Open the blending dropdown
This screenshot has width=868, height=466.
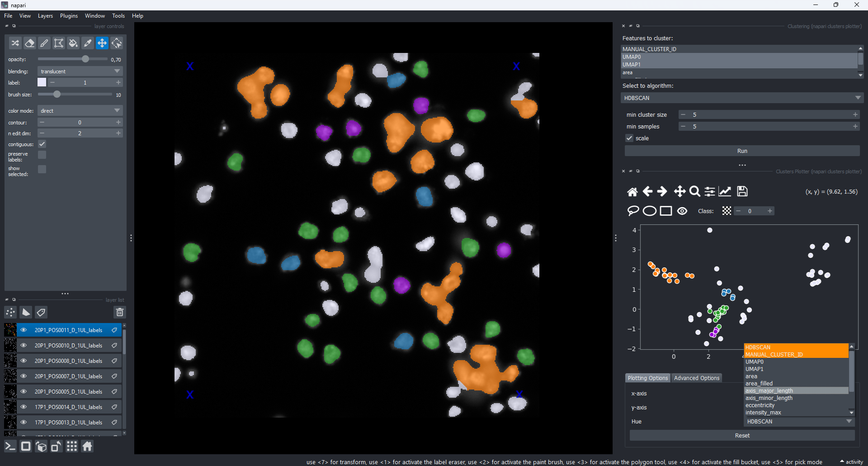[x=80, y=71]
